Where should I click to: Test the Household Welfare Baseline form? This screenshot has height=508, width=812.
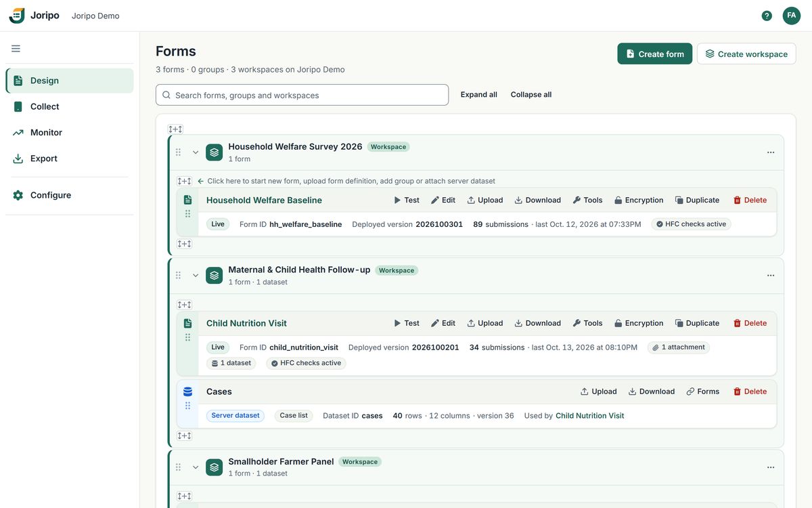point(407,200)
